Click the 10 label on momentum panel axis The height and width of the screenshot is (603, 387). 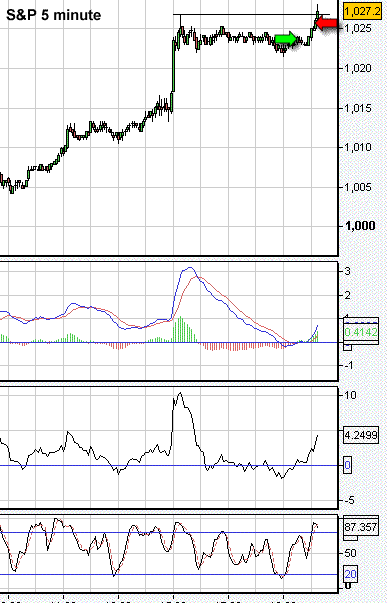pyautogui.click(x=350, y=395)
